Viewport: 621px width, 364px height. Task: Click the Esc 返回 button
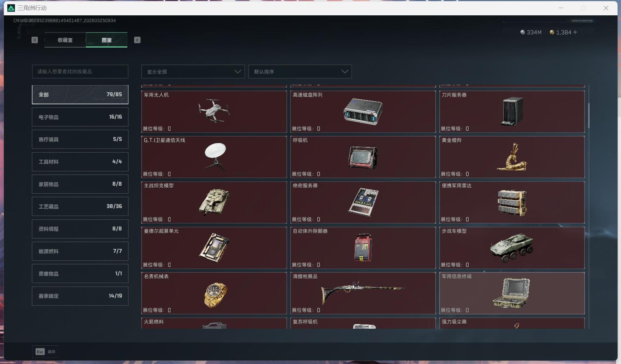pos(45,351)
